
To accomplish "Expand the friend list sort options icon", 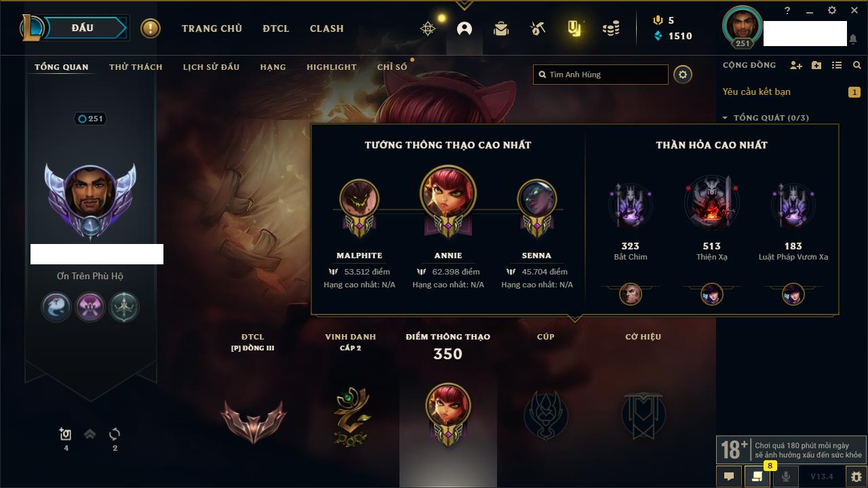I will (x=837, y=65).
